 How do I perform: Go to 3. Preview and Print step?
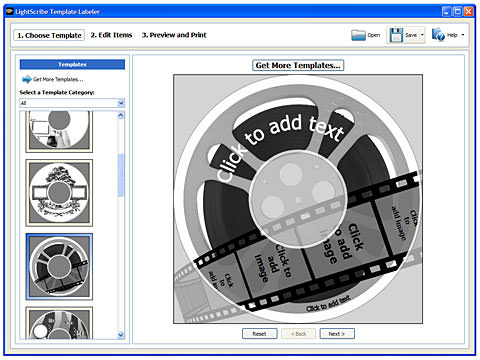[174, 35]
